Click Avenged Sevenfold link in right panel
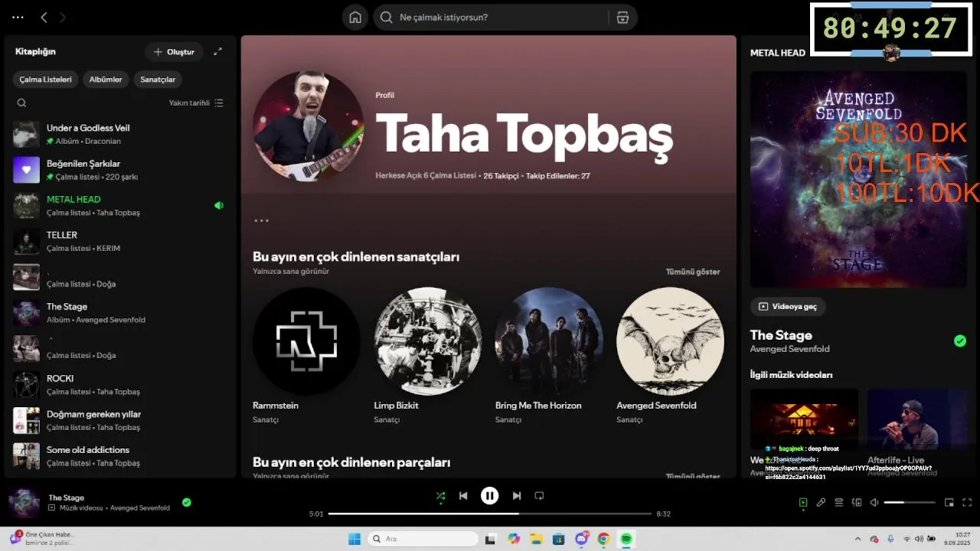Image resolution: width=980 pixels, height=551 pixels. point(789,349)
